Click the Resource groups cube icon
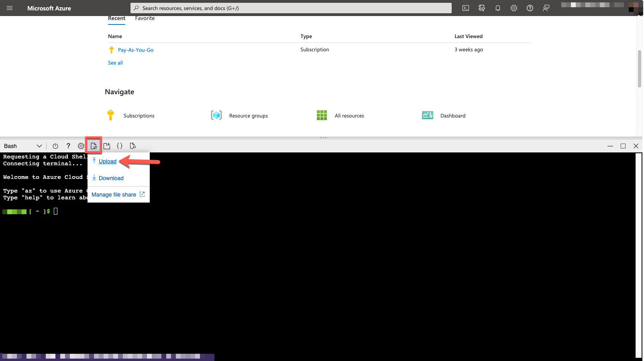Image resolution: width=644 pixels, height=361 pixels. pyautogui.click(x=216, y=115)
